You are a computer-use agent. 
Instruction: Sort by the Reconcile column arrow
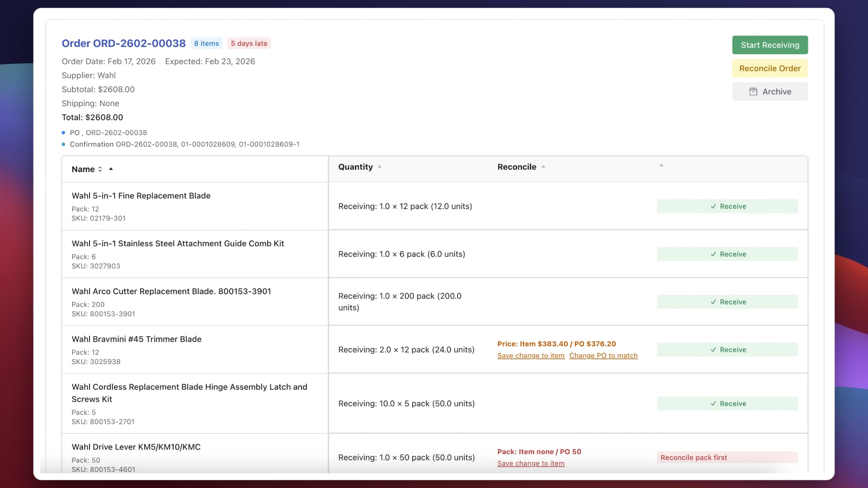click(543, 167)
